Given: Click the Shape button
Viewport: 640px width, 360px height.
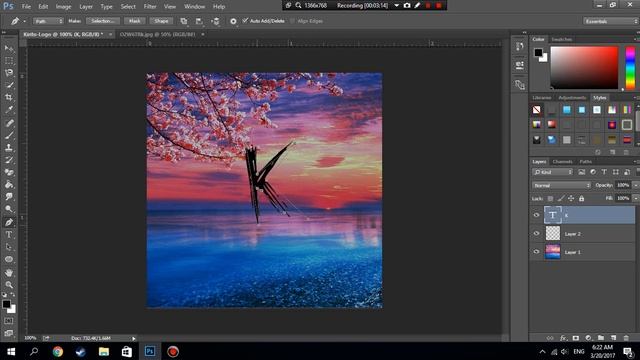Looking at the screenshot, I should pyautogui.click(x=161, y=21).
